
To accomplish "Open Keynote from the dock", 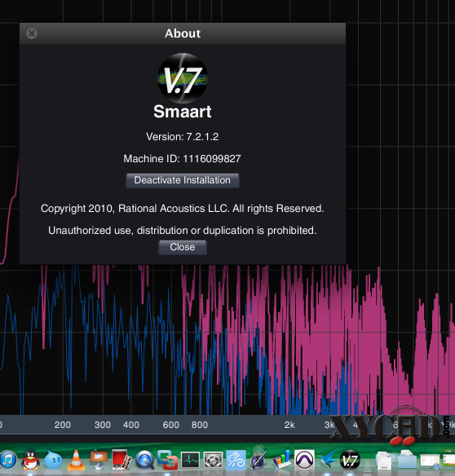I will [x=99, y=460].
